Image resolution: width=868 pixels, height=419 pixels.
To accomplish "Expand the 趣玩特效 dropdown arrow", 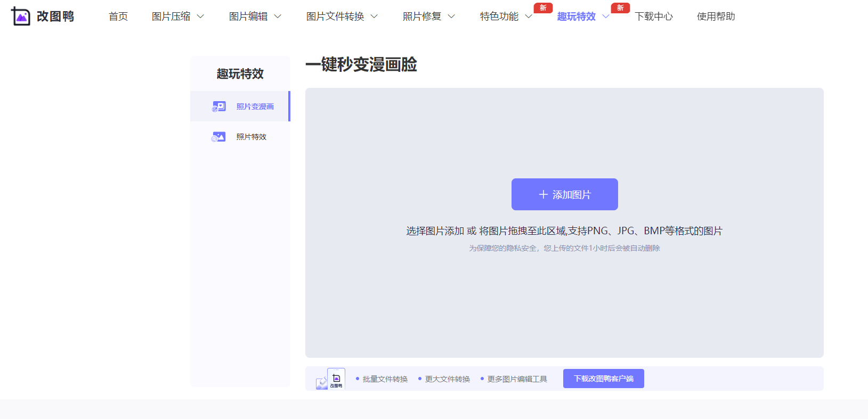I will pos(606,17).
